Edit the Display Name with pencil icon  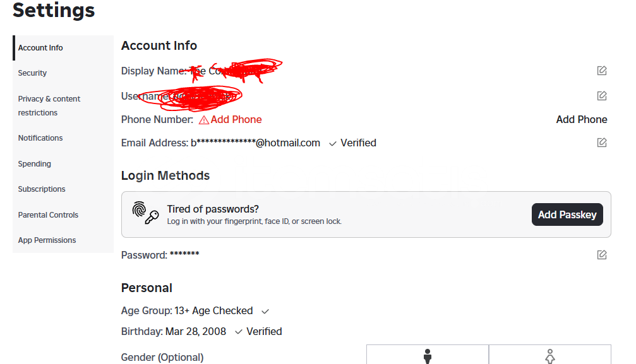pos(602,71)
